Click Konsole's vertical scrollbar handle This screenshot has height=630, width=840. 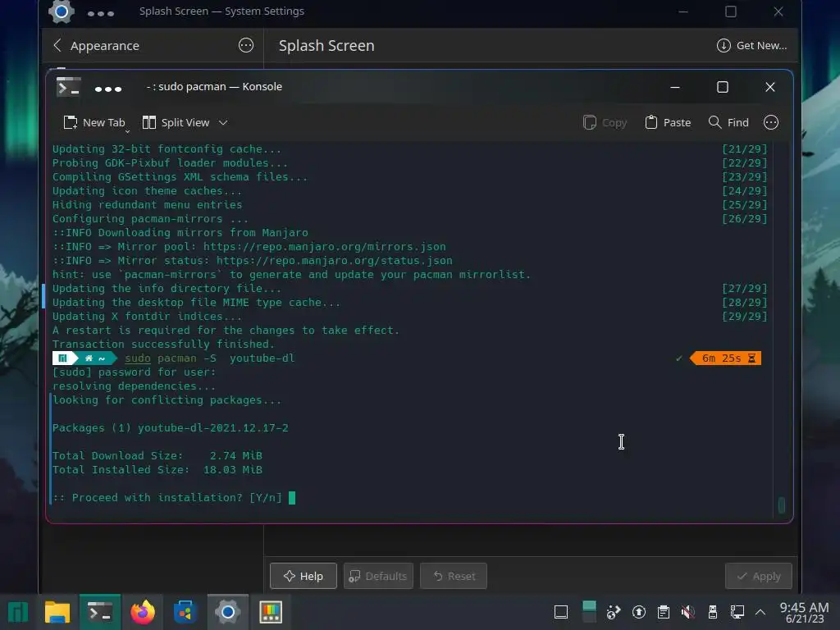pos(782,504)
